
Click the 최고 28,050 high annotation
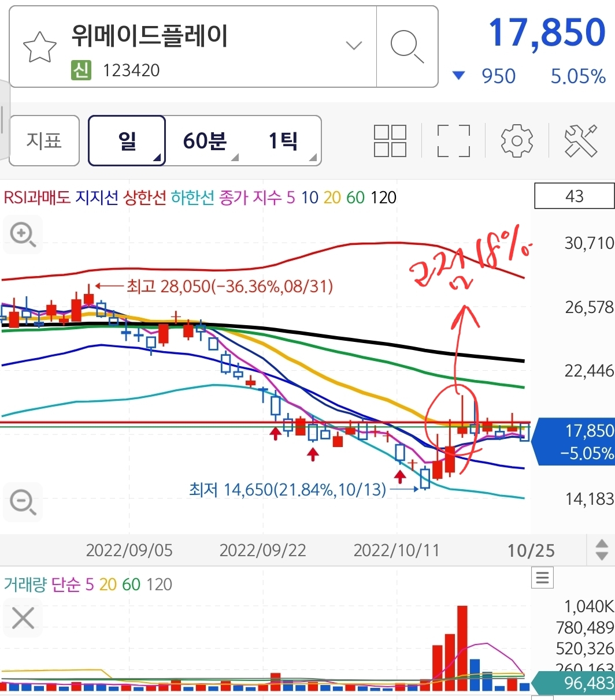click(x=229, y=286)
